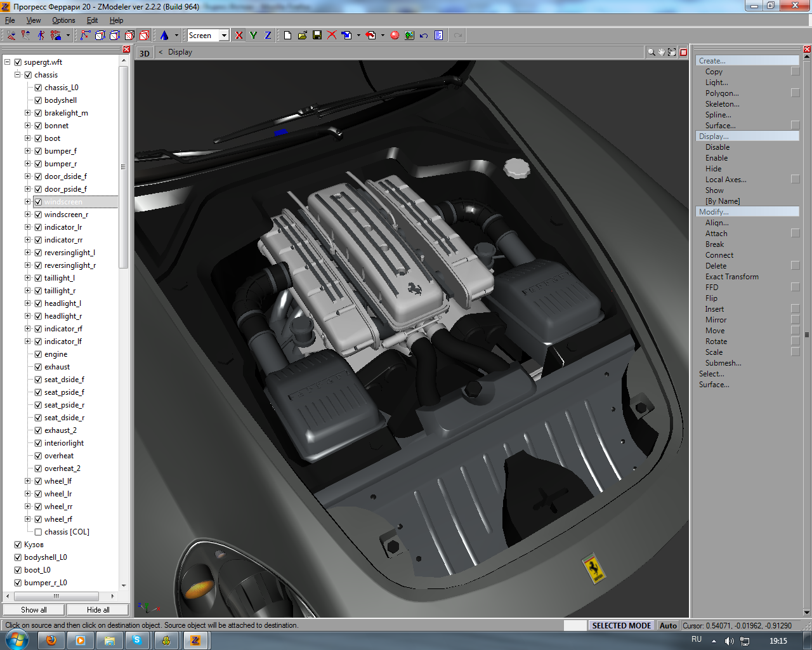Click the Auto status bar field
Viewport: 812px width, 650px height.
click(668, 625)
